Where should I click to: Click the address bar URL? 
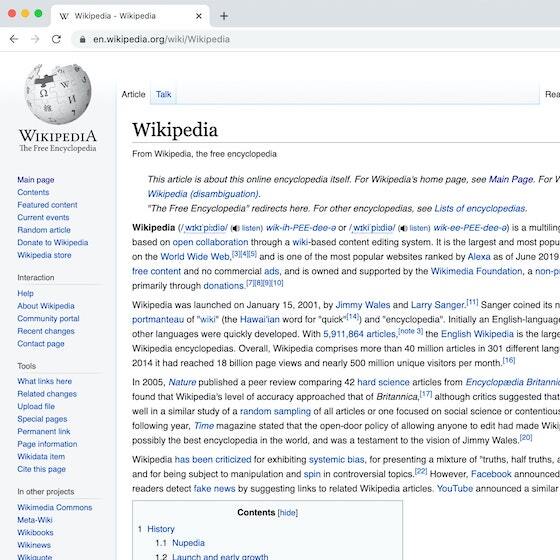161,39
